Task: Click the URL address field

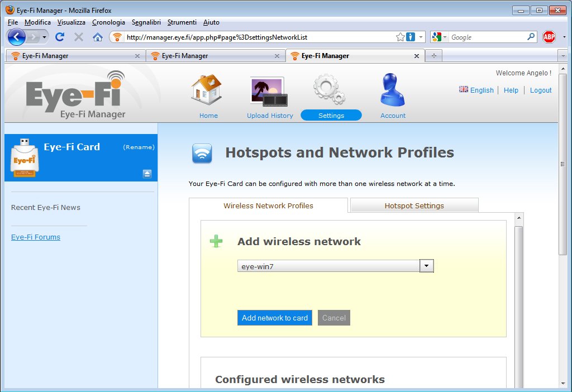Action: click(260, 37)
